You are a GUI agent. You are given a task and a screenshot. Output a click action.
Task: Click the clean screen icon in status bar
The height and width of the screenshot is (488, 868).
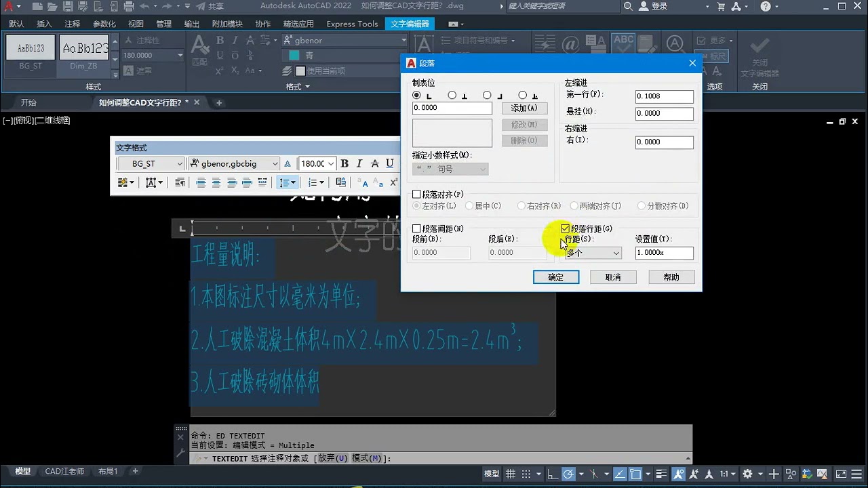(x=841, y=473)
